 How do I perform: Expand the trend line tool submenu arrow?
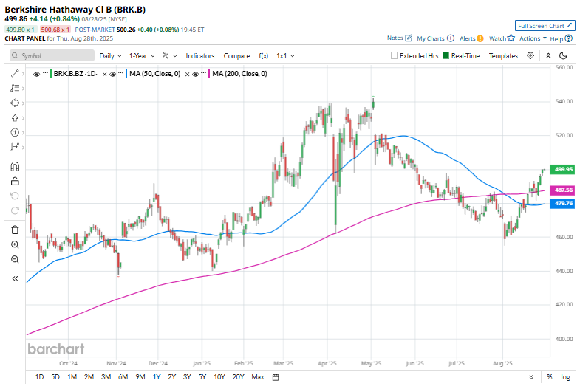[24, 74]
